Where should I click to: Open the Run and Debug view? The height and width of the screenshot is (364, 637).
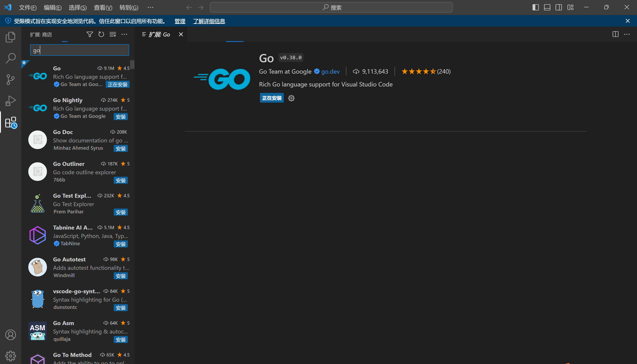10,101
